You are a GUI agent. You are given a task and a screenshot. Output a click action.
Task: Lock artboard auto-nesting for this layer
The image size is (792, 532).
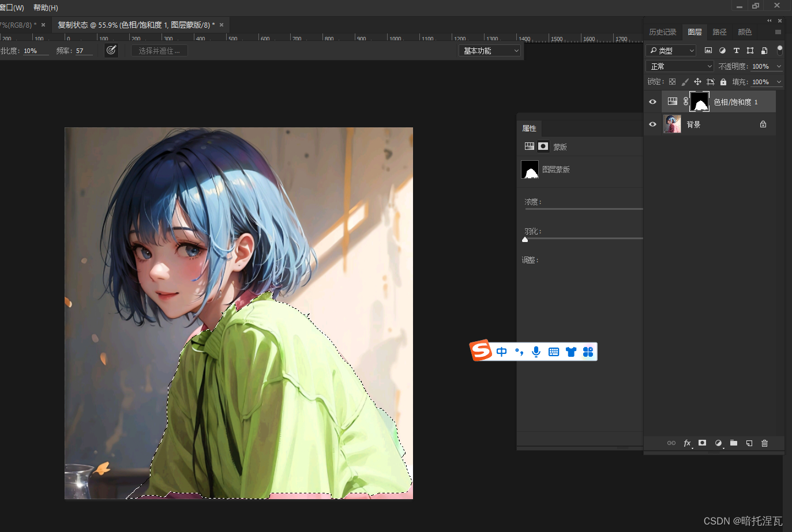pyautogui.click(x=711, y=82)
